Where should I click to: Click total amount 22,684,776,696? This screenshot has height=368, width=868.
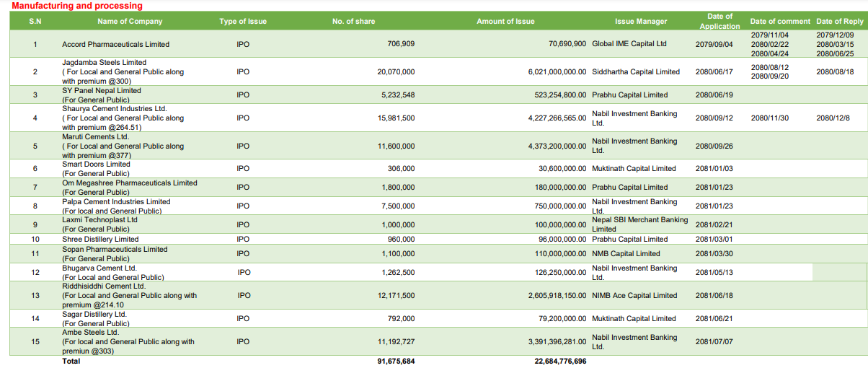pyautogui.click(x=560, y=361)
